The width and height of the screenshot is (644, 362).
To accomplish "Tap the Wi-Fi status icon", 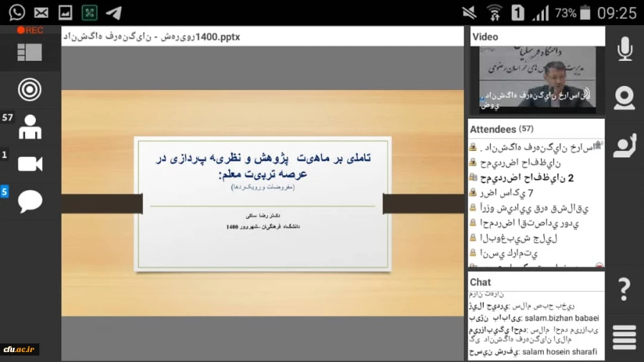I will (494, 13).
